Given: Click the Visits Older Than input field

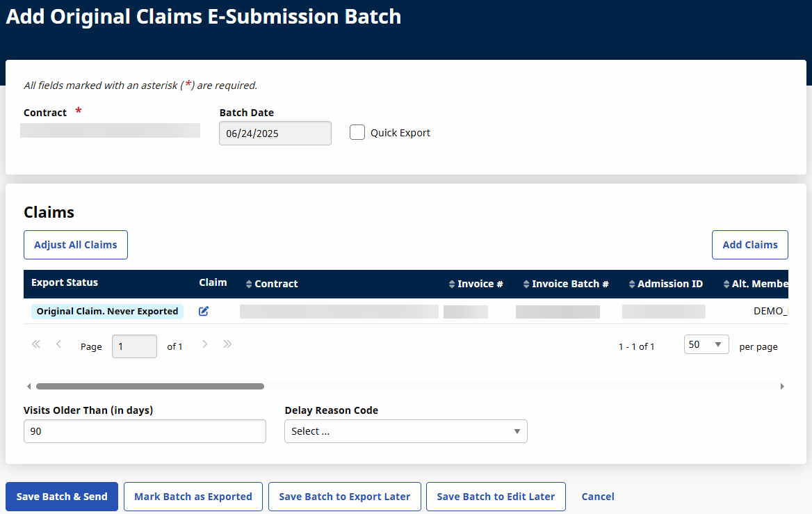Looking at the screenshot, I should point(145,431).
